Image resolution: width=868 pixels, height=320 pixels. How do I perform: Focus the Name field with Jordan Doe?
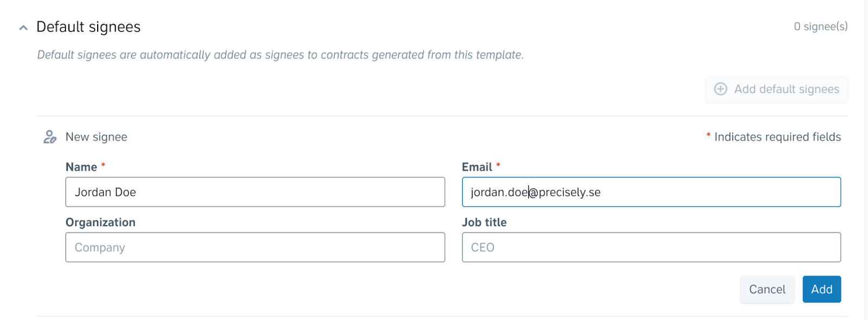click(x=255, y=192)
